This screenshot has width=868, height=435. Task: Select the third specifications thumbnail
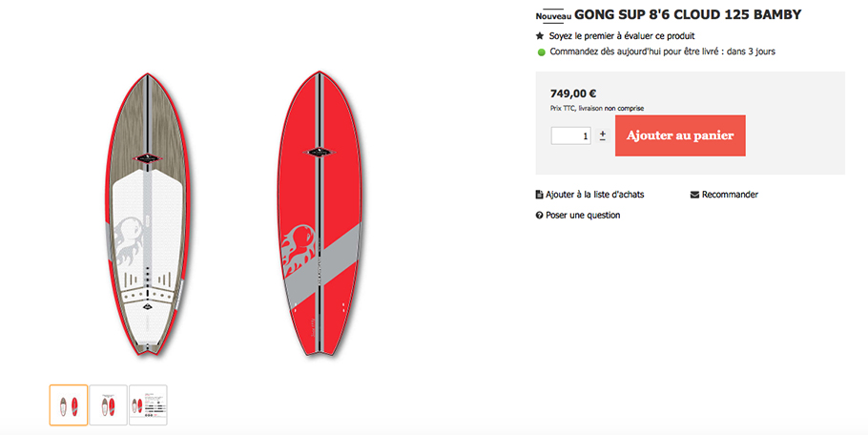click(149, 405)
